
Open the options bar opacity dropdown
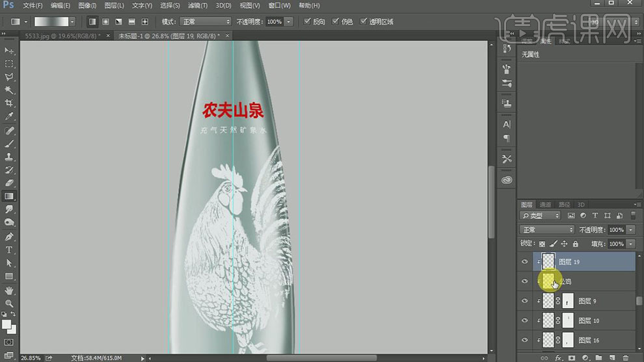tap(289, 21)
